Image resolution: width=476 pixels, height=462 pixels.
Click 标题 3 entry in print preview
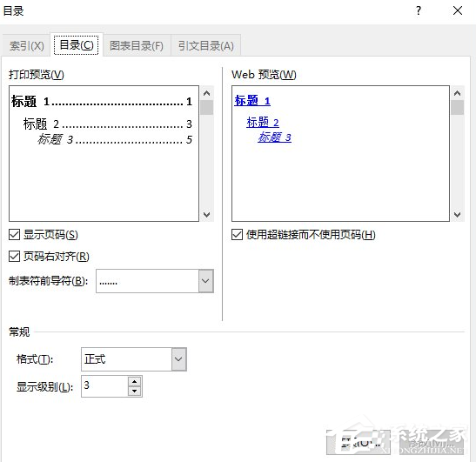115,139
